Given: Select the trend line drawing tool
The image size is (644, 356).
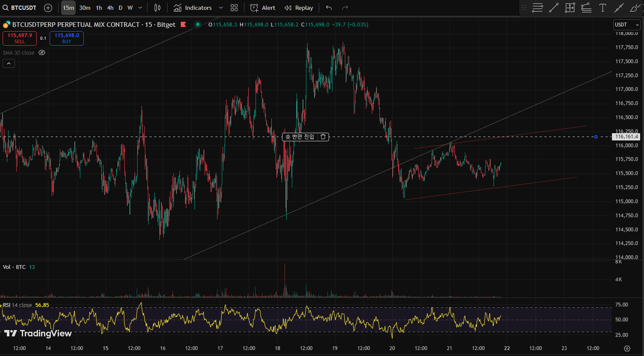Looking at the screenshot, I should (553, 8).
